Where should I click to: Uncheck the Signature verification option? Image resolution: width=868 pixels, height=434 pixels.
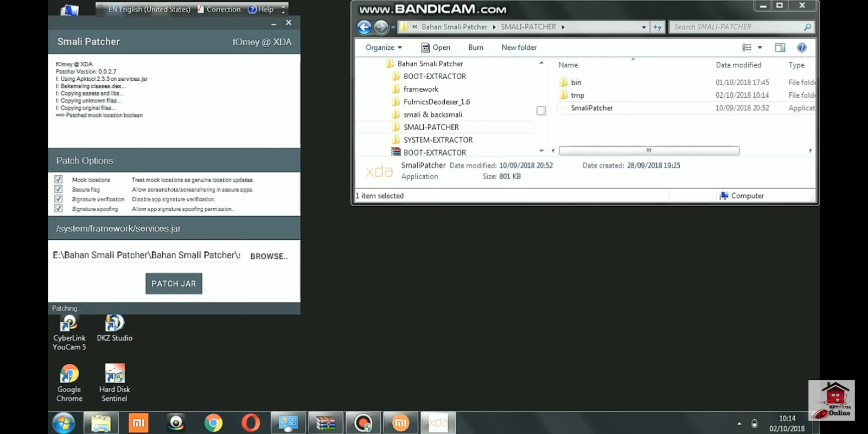(59, 199)
